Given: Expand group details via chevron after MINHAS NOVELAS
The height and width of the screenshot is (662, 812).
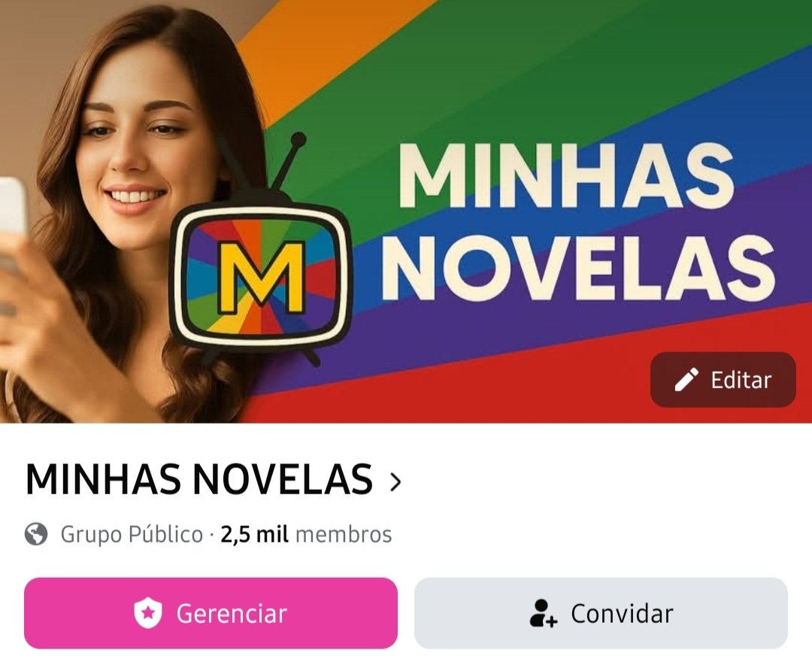Looking at the screenshot, I should 395,481.
